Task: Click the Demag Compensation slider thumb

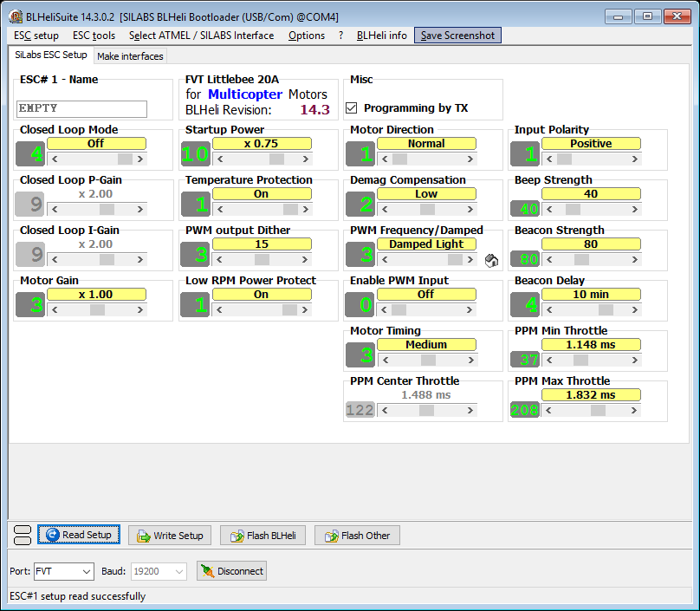Action: tap(427, 209)
